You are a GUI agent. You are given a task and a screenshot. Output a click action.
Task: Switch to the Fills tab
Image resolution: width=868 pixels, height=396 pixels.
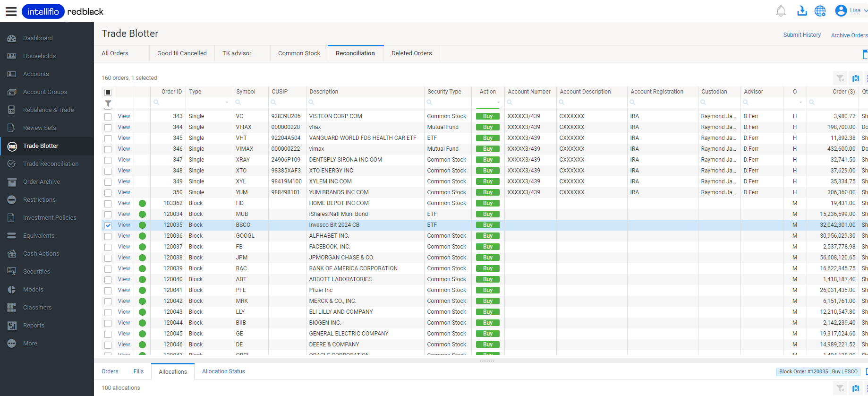[138, 371]
